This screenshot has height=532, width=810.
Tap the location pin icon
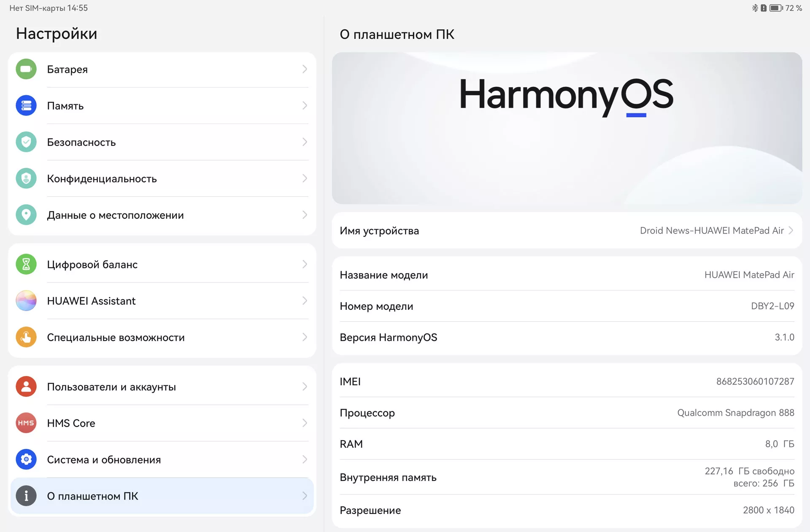point(26,215)
